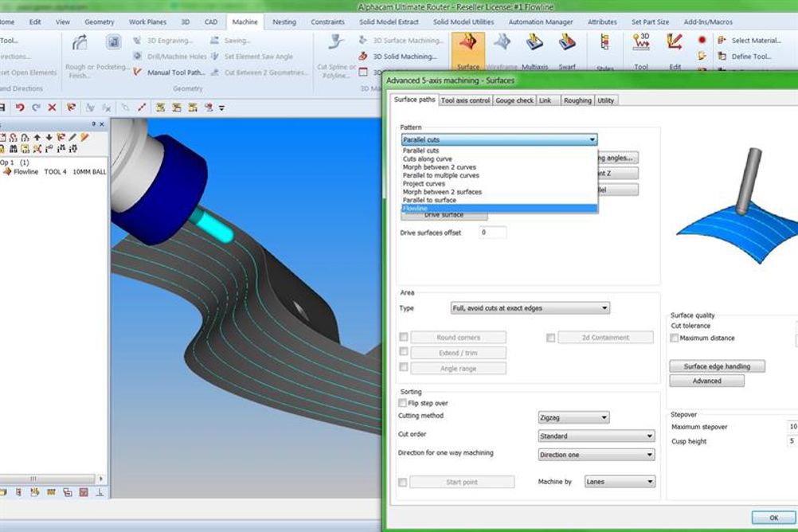Open the Nesting ribbon tab

click(284, 22)
